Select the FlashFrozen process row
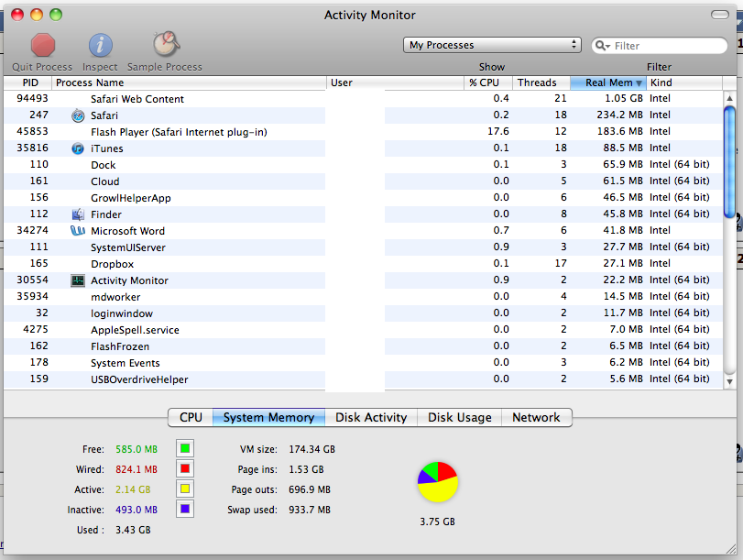Screen dimensions: 743x560 coord(364,346)
